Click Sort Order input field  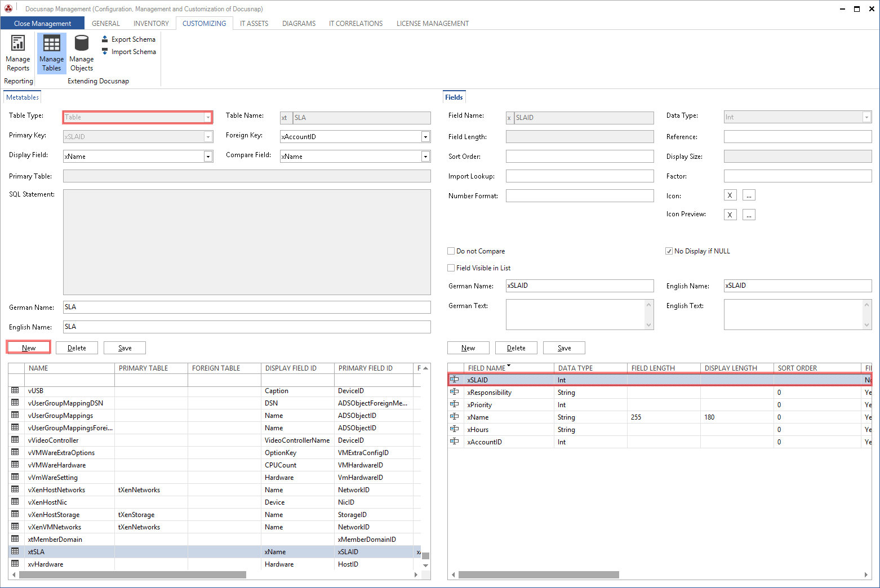(580, 156)
